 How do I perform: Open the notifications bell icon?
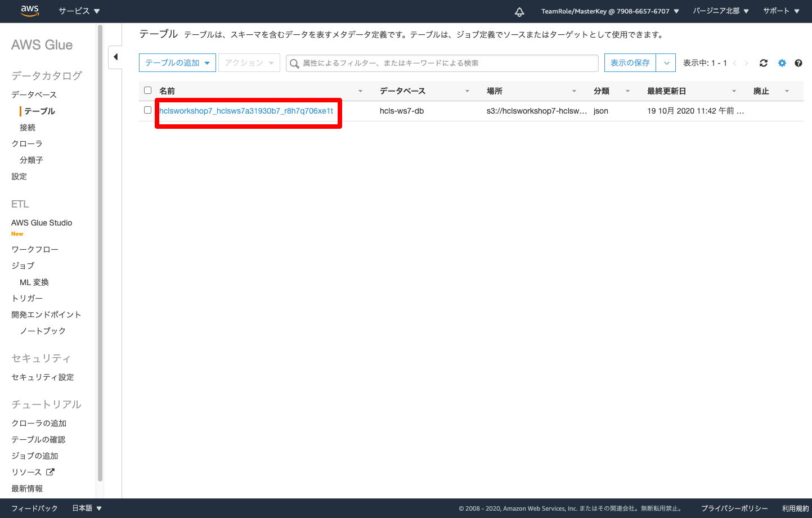(x=519, y=11)
